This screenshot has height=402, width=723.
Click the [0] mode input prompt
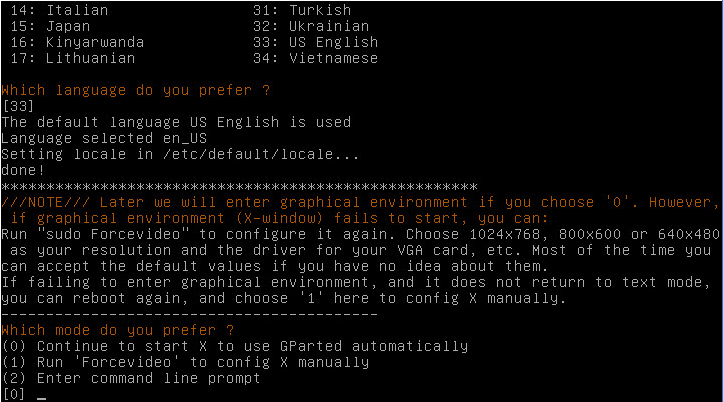coord(14,394)
